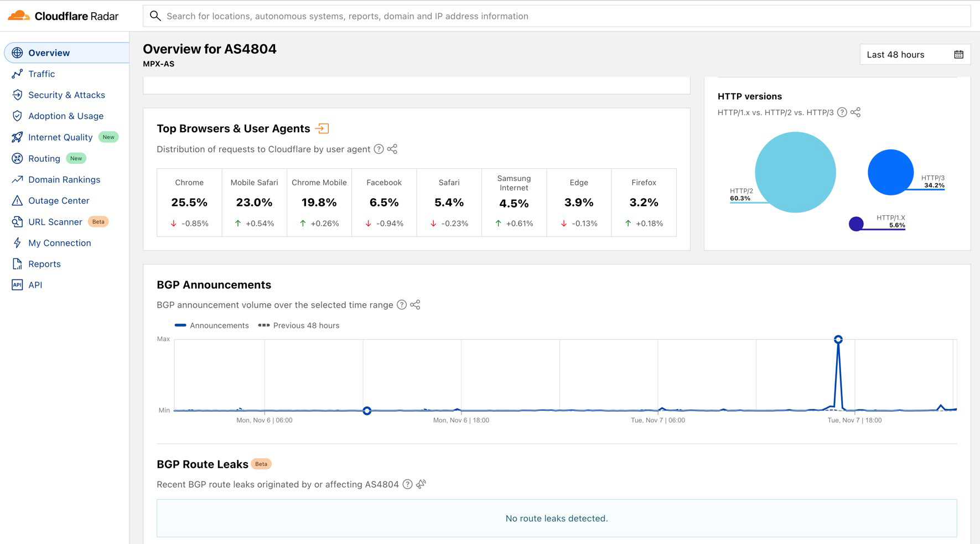Open Domain Rankings
The height and width of the screenshot is (544, 980).
[x=64, y=179]
